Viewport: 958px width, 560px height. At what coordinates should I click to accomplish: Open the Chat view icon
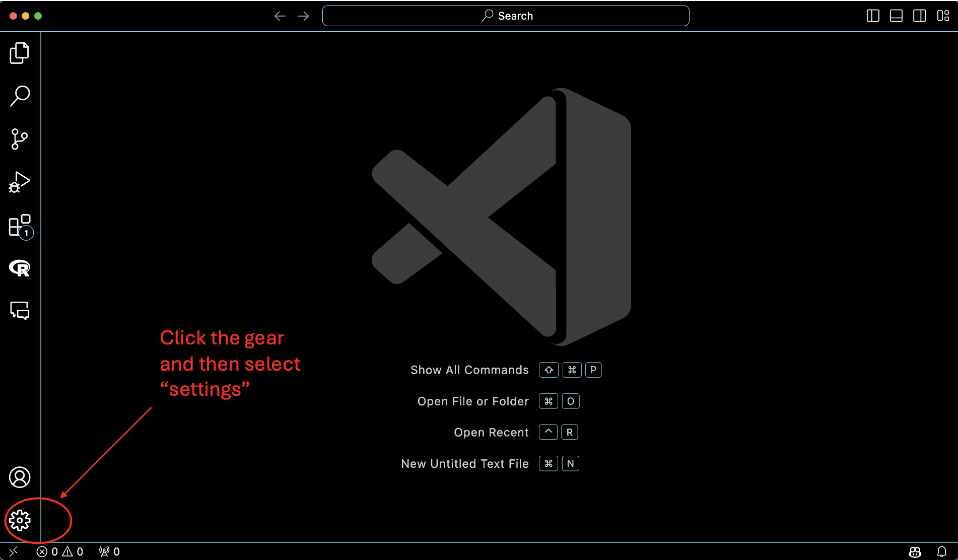coord(20,311)
